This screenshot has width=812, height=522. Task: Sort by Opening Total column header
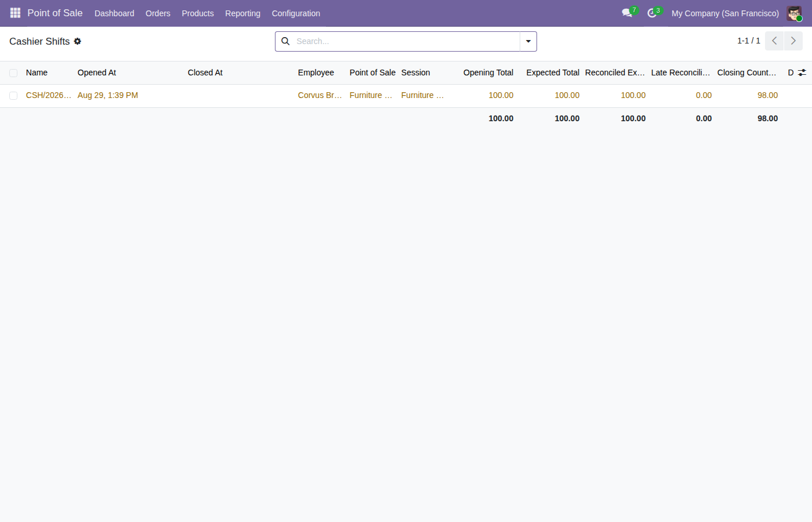pyautogui.click(x=488, y=72)
